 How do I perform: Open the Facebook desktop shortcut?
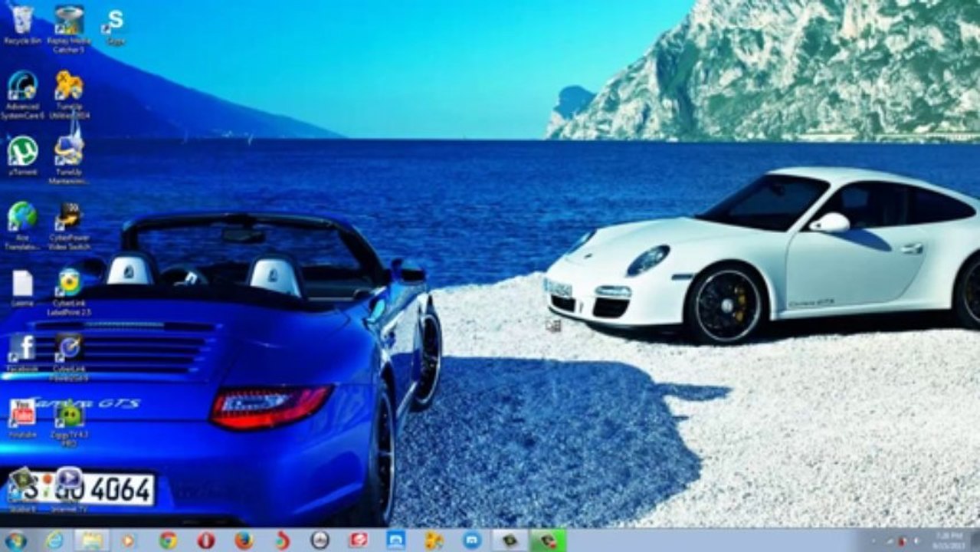22,353
